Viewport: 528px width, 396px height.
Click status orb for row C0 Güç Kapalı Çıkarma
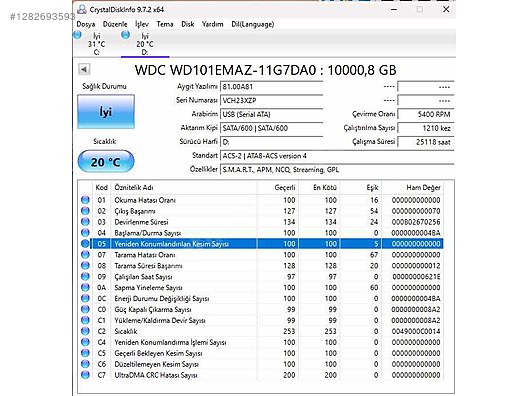click(86, 309)
